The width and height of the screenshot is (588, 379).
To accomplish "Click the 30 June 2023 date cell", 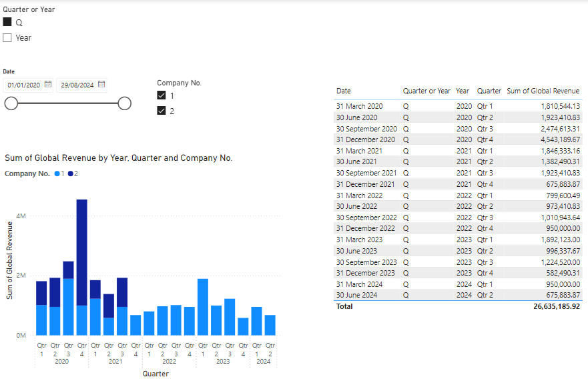I will coord(356,251).
